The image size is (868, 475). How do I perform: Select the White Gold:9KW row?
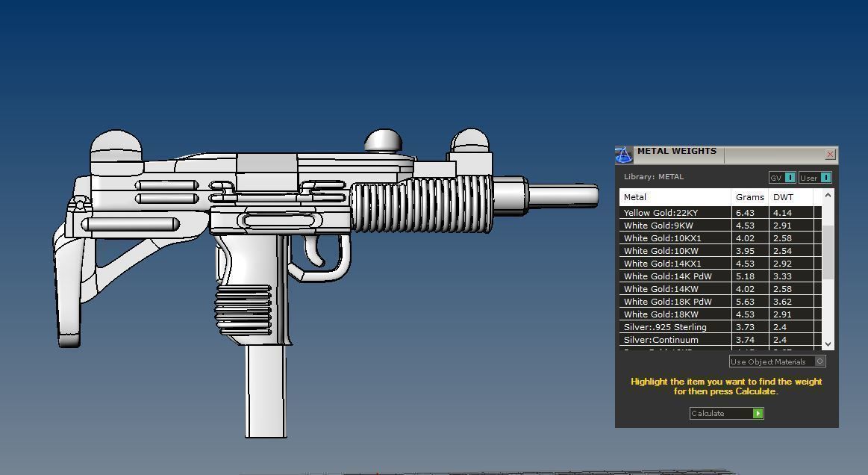720,226
